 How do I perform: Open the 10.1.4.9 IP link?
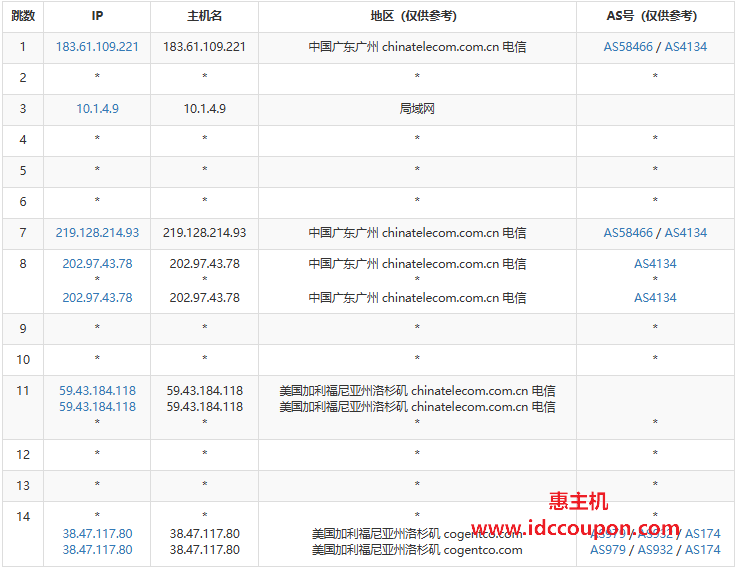(x=97, y=109)
